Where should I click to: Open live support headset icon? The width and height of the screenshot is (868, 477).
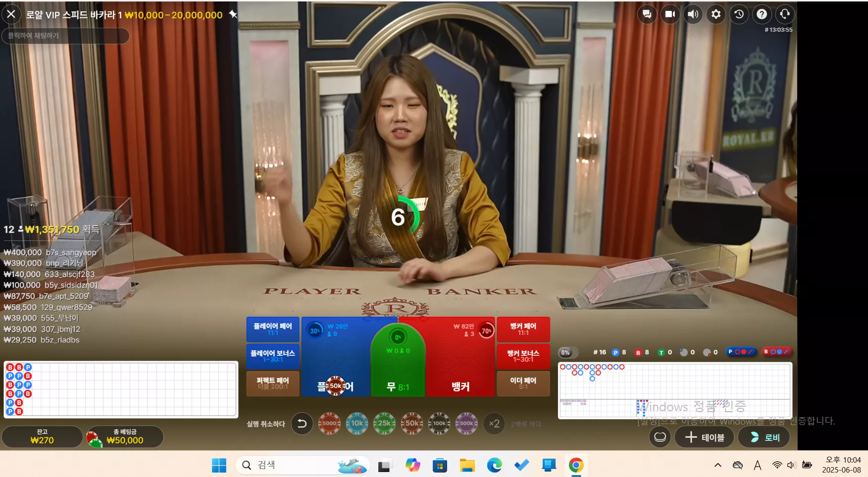click(x=785, y=14)
